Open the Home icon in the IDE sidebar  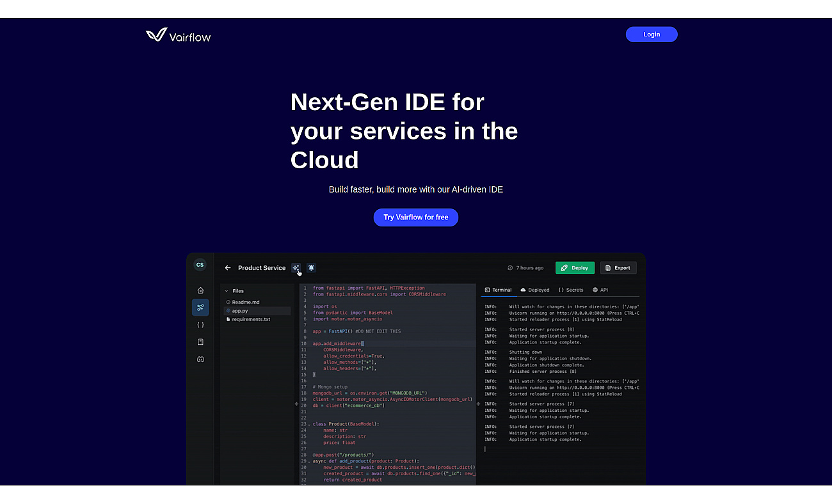tap(200, 290)
